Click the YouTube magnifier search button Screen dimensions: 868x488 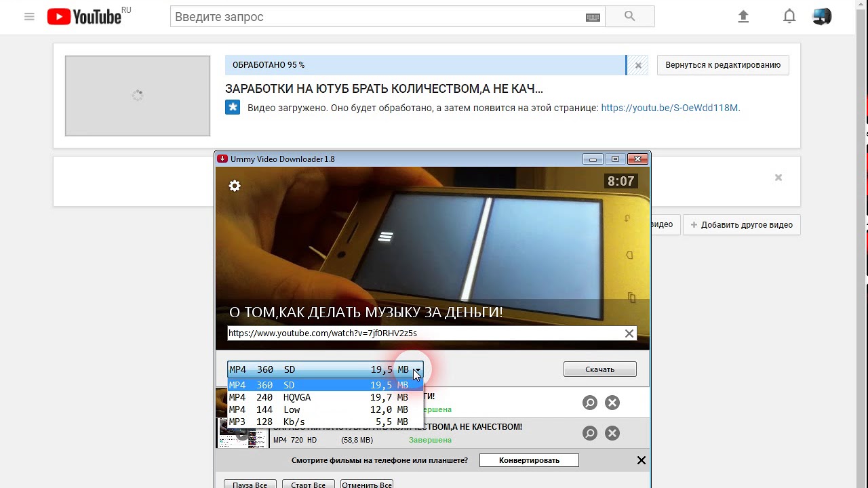(630, 17)
